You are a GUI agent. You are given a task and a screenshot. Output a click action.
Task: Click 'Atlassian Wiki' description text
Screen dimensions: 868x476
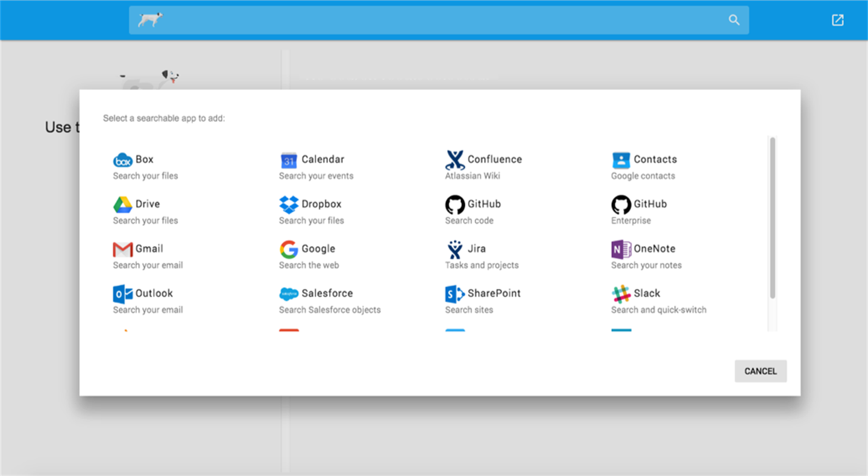pyautogui.click(x=473, y=176)
